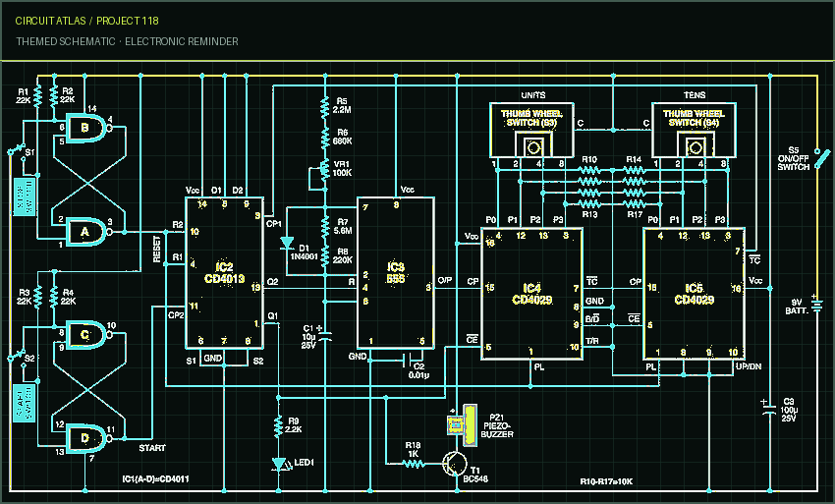Click the 9V battery symbol

816,305
